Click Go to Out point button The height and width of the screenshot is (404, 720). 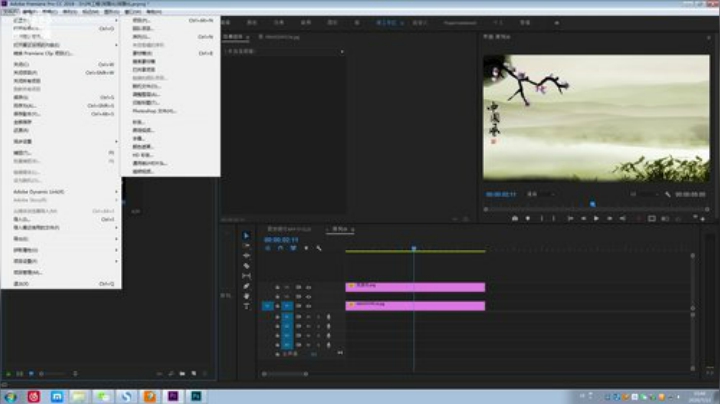(x=622, y=219)
